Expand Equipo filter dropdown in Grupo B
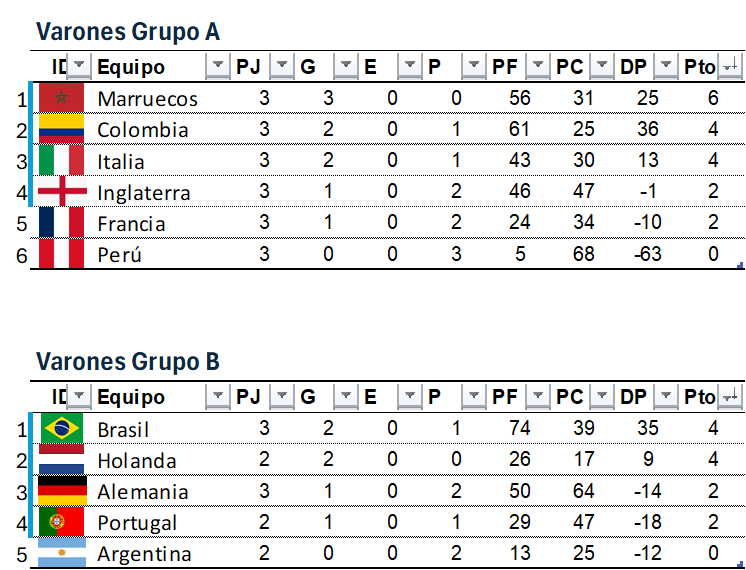This screenshot has height=570, width=746. point(217,398)
